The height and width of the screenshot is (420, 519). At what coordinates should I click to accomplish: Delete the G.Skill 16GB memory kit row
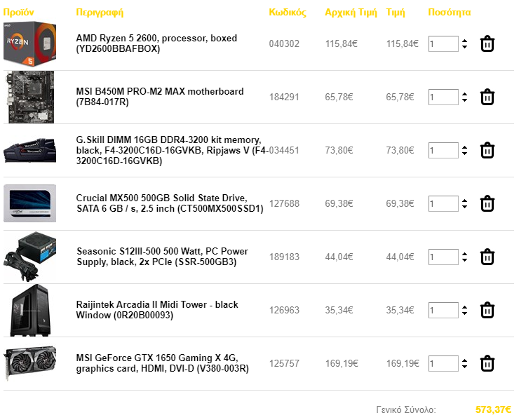[x=487, y=150]
